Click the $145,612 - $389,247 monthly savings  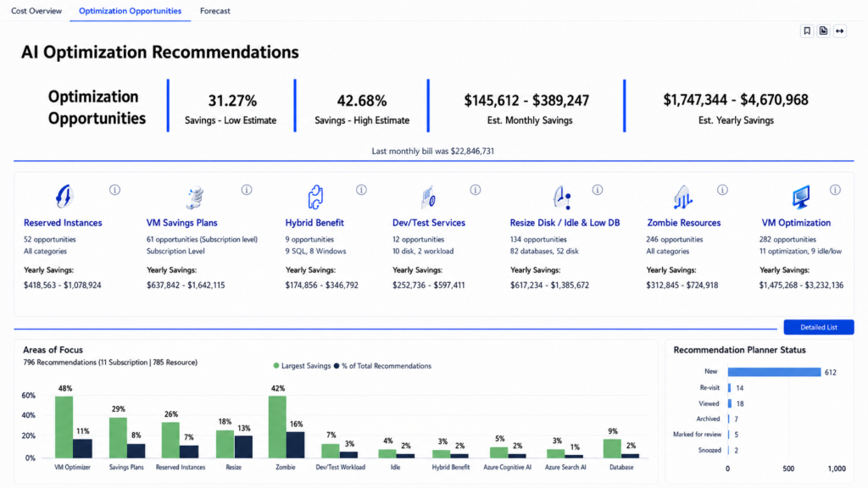tap(526, 100)
